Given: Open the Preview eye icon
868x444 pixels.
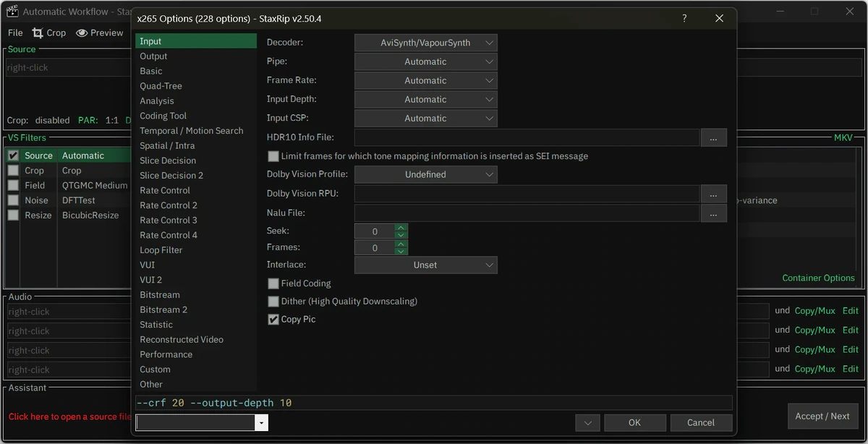Looking at the screenshot, I should [82, 33].
